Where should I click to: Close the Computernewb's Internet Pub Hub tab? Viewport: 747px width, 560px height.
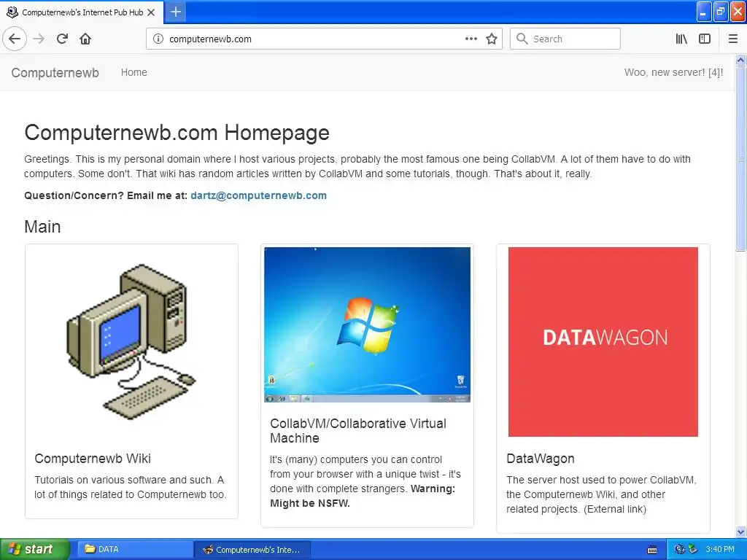151,12
